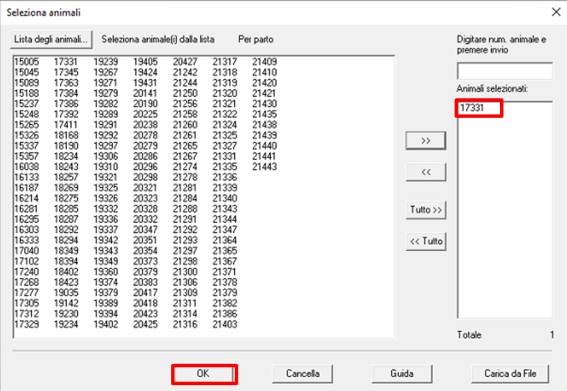The image size is (567, 391).
Task: Select animal 19405 from the list
Action: [x=145, y=62]
